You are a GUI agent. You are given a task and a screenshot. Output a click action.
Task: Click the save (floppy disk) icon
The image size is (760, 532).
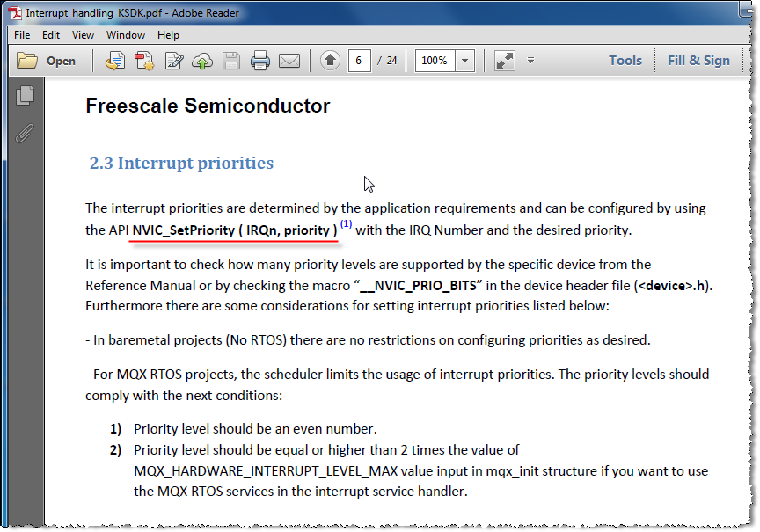230,61
